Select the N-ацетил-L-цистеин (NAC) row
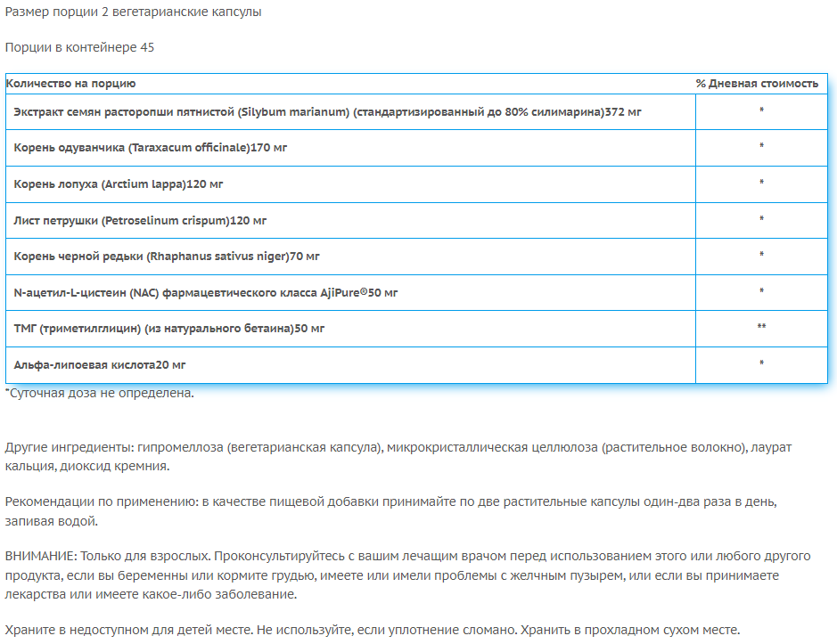 tap(206, 292)
